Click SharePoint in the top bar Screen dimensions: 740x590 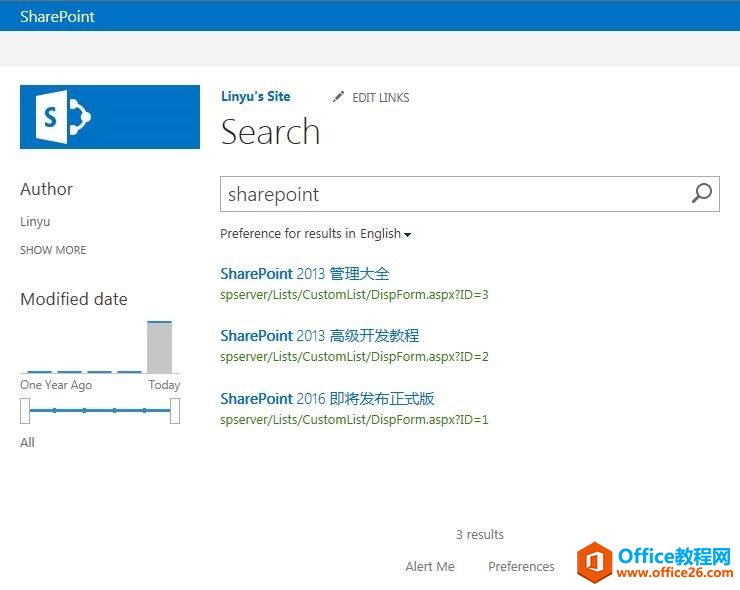(x=57, y=16)
